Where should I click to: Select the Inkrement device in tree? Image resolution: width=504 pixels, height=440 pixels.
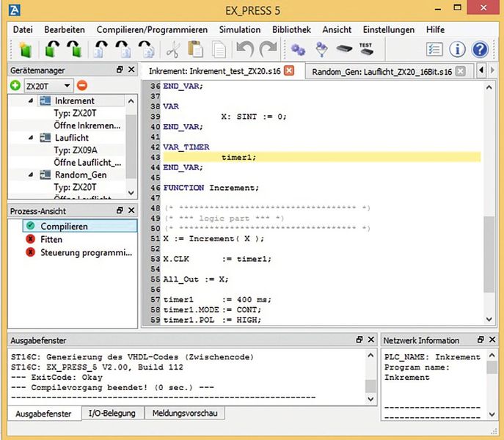[75, 100]
